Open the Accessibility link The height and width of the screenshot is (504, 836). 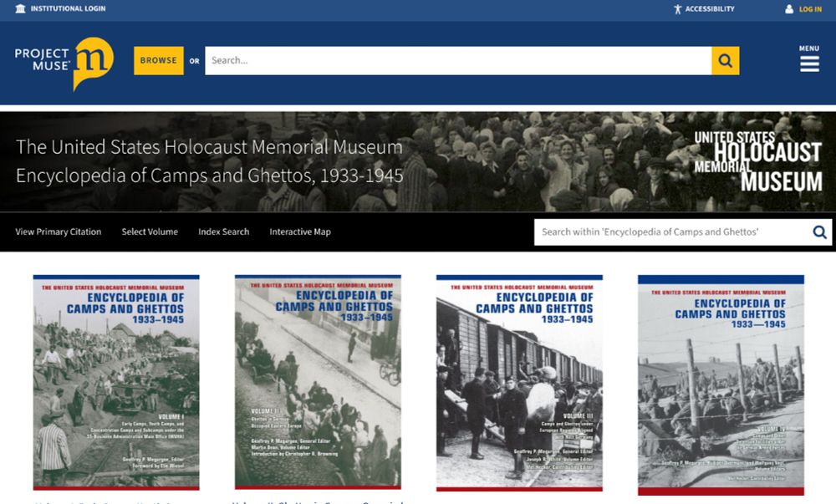(710, 9)
